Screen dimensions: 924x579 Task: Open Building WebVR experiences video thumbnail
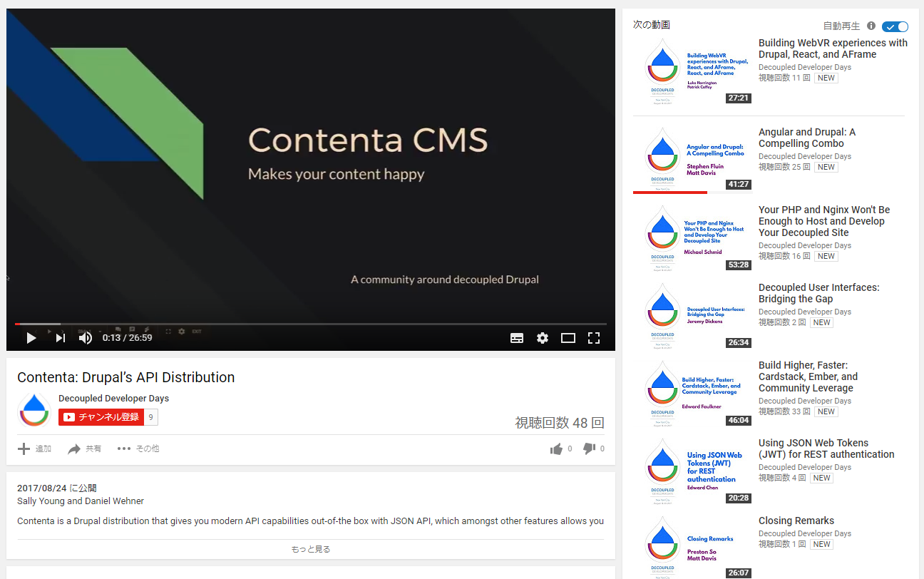tap(692, 71)
